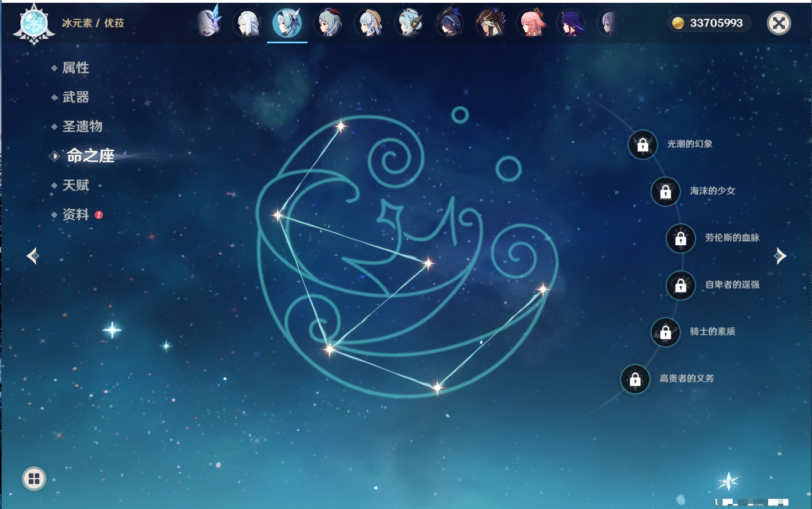Click the 冰元素 / 优菈 title text
This screenshot has height=509, width=812.
tap(93, 23)
